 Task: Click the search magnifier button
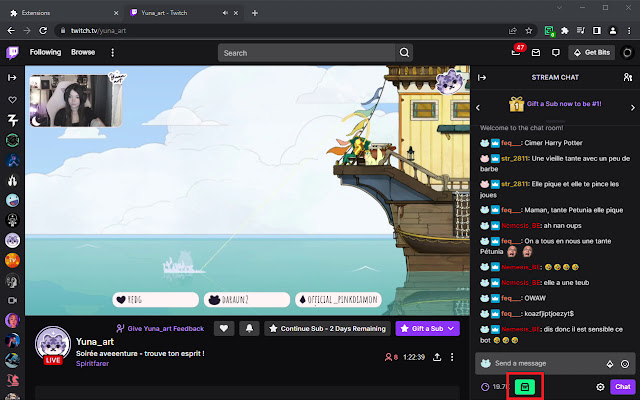(404, 53)
